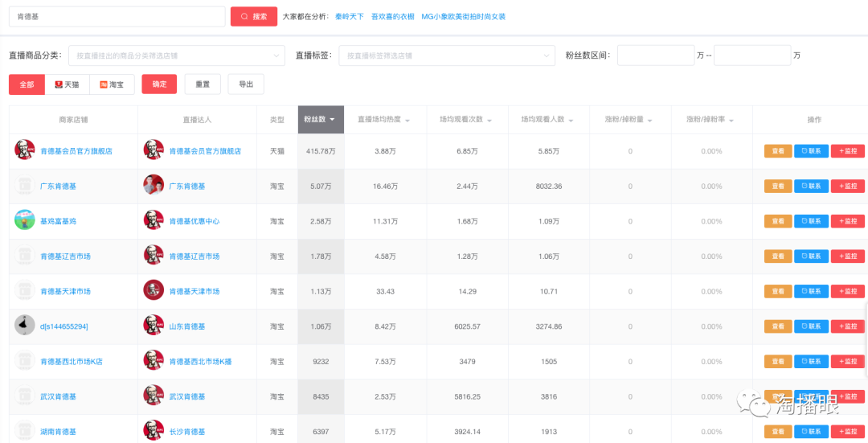Focus the minimum 粉丝数区间 input
868x443 pixels.
(x=656, y=55)
